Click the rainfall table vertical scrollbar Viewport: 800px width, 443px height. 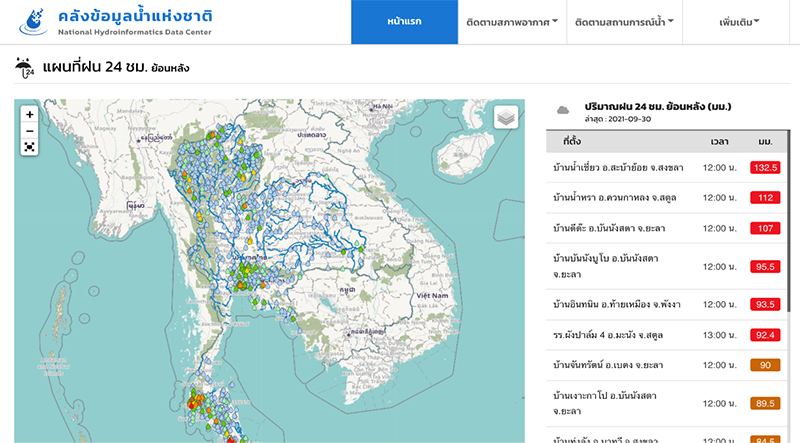click(x=788, y=286)
